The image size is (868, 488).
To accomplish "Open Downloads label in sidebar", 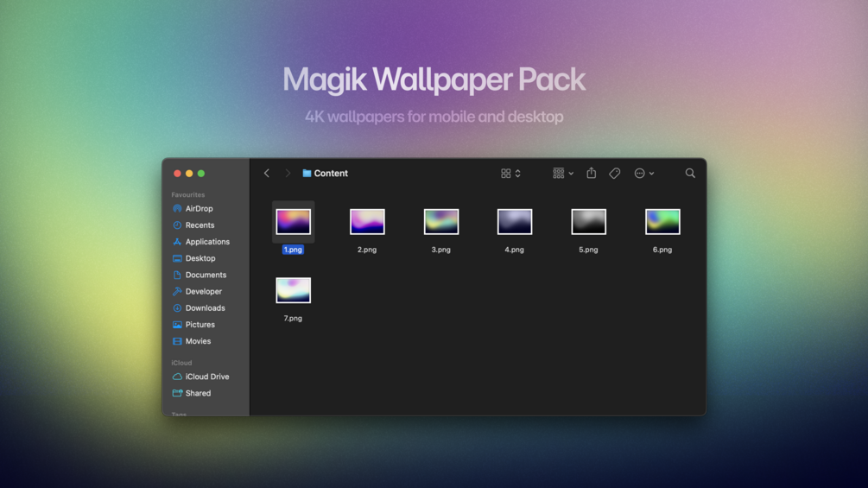I will click(206, 308).
